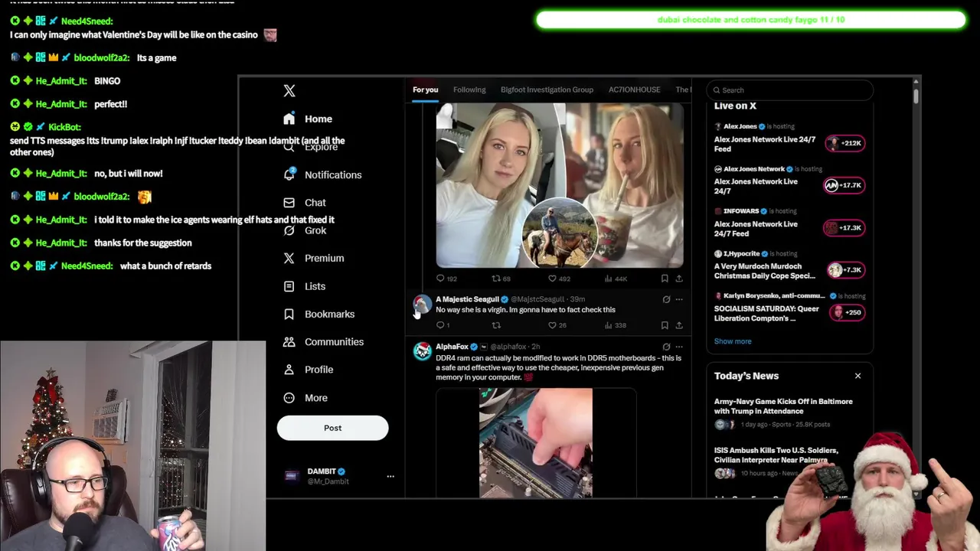Open the AlphaFox RAM video
The width and height of the screenshot is (980, 551).
coord(536,443)
